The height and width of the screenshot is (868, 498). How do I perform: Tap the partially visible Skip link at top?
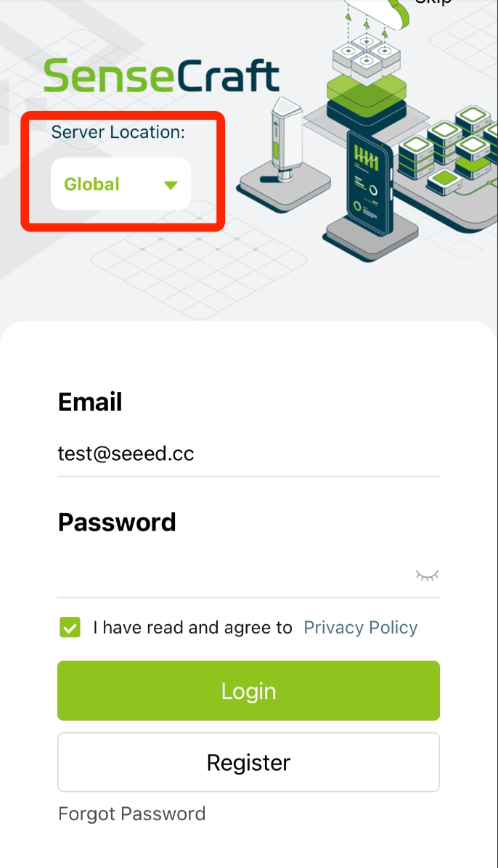click(x=433, y=3)
